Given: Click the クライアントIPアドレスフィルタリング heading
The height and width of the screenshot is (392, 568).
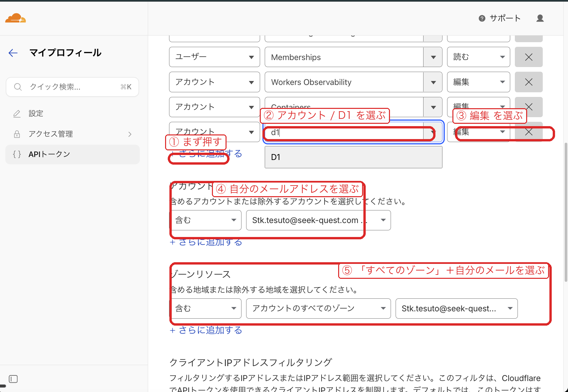Looking at the screenshot, I should 251,362.
